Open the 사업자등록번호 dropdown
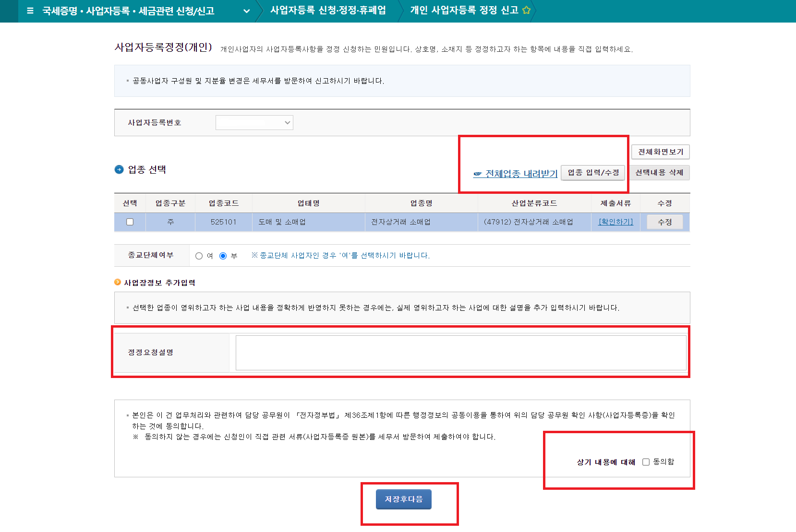The width and height of the screenshot is (796, 532). 254,122
